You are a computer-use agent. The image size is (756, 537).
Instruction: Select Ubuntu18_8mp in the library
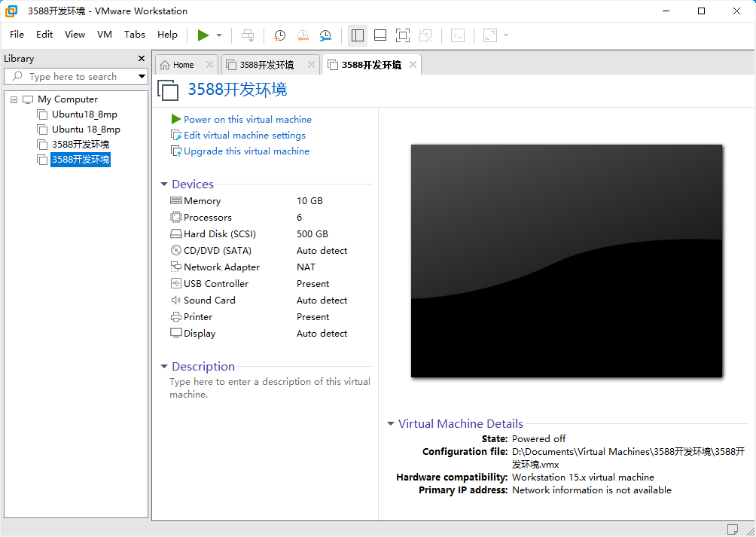coord(84,114)
